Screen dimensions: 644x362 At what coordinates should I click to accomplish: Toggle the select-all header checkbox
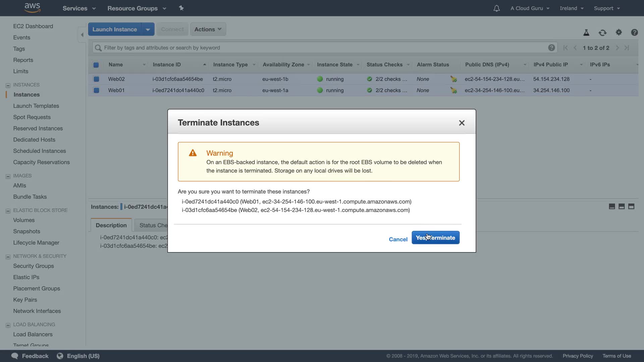pos(96,65)
